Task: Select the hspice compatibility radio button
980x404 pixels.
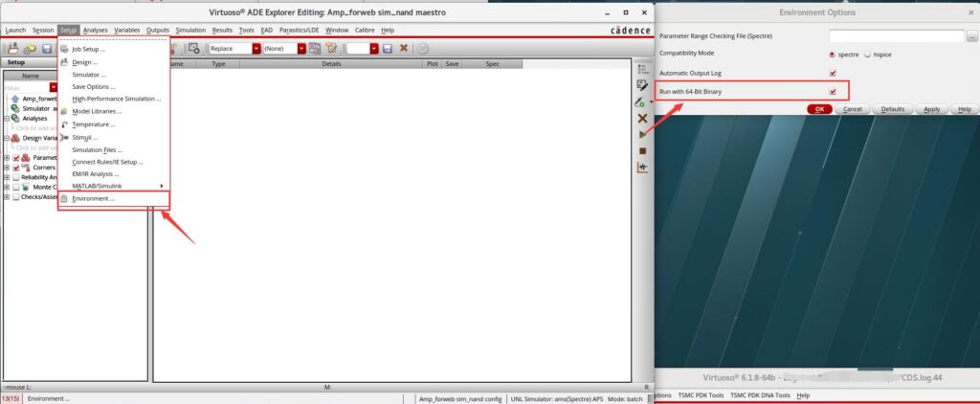Action: click(x=867, y=55)
